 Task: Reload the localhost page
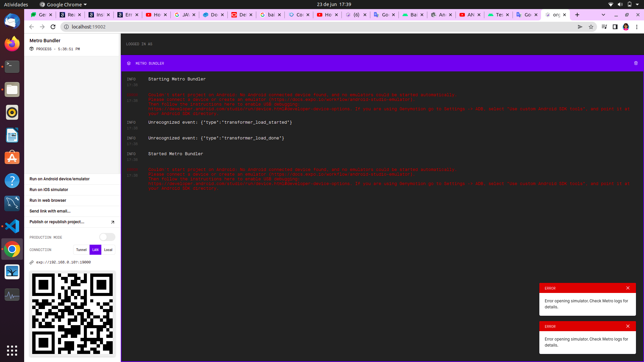click(53, 27)
